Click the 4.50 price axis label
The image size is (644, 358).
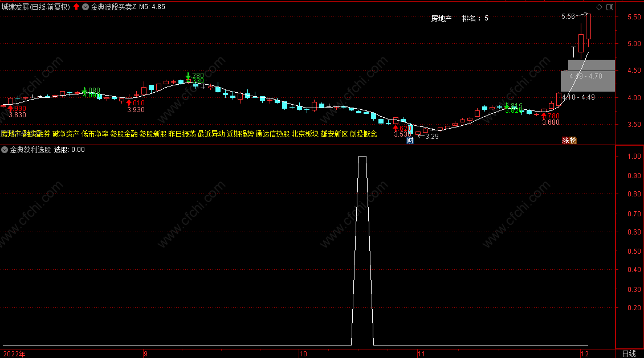pyautogui.click(x=634, y=71)
